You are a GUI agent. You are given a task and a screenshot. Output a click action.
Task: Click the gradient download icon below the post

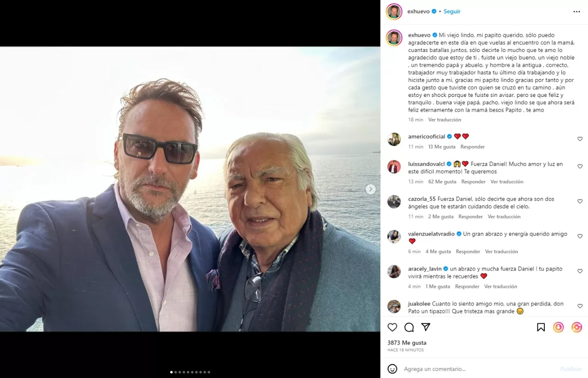pyautogui.click(x=558, y=327)
